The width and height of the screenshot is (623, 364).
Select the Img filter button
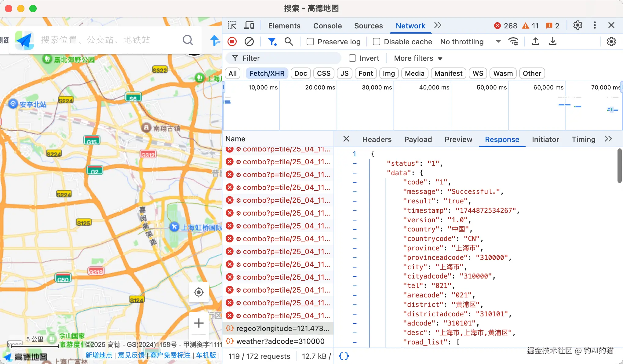coord(388,73)
